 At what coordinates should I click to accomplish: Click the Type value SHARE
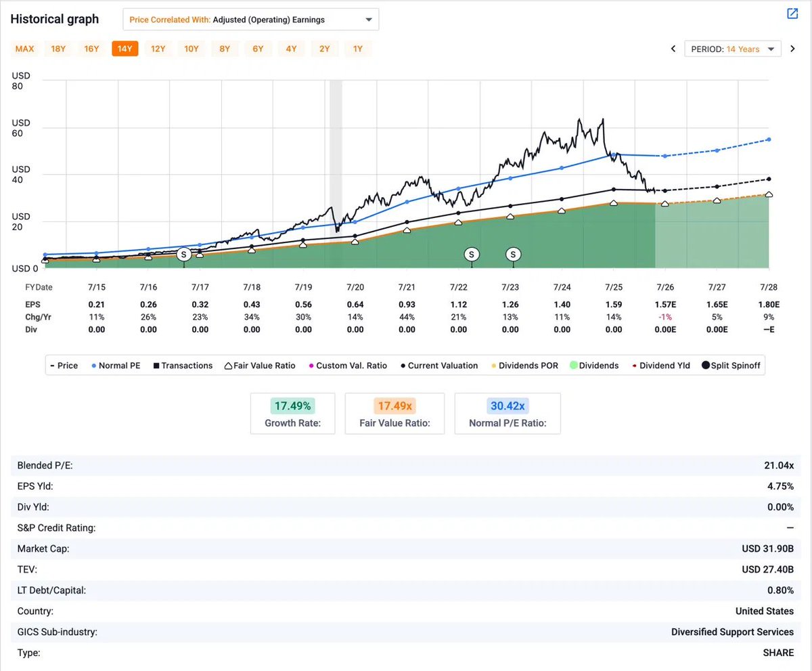click(x=780, y=653)
